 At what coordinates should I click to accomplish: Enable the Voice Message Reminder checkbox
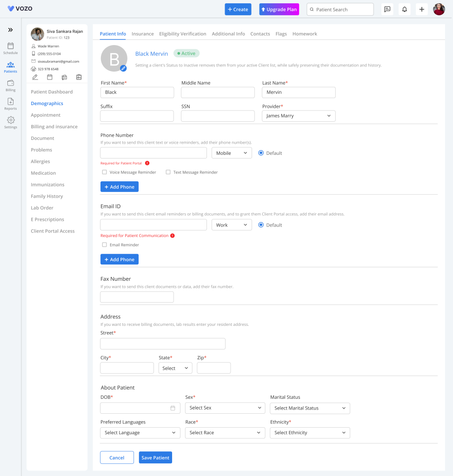[105, 172]
